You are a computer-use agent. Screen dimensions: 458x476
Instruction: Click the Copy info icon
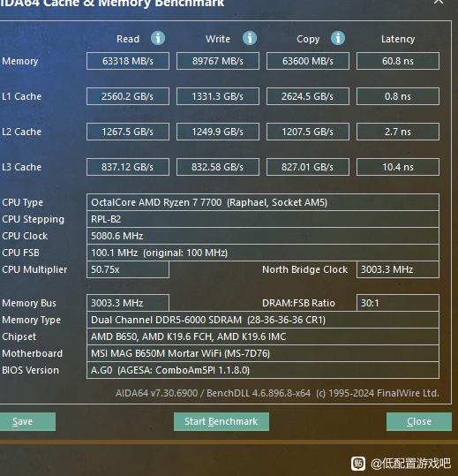[338, 38]
